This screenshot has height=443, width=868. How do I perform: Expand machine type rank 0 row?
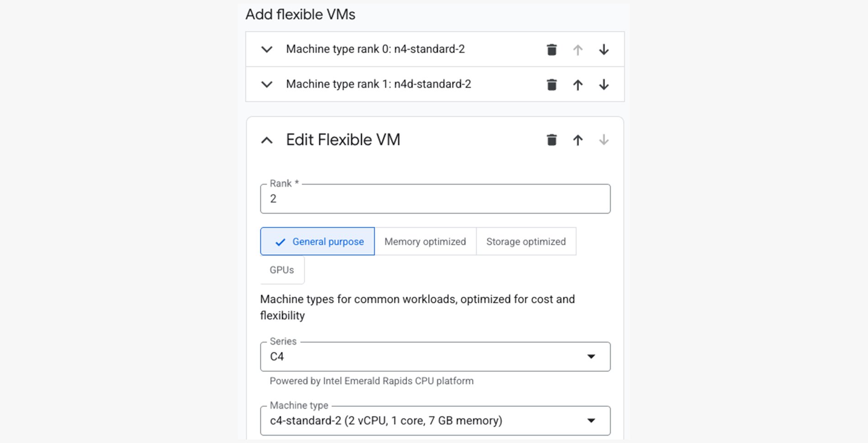point(267,49)
